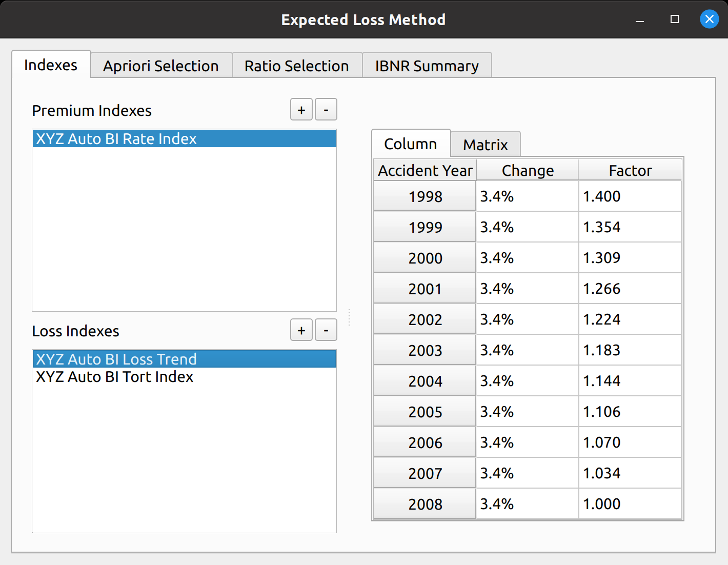Select the 2003 row header
The image size is (728, 565).
point(425,350)
